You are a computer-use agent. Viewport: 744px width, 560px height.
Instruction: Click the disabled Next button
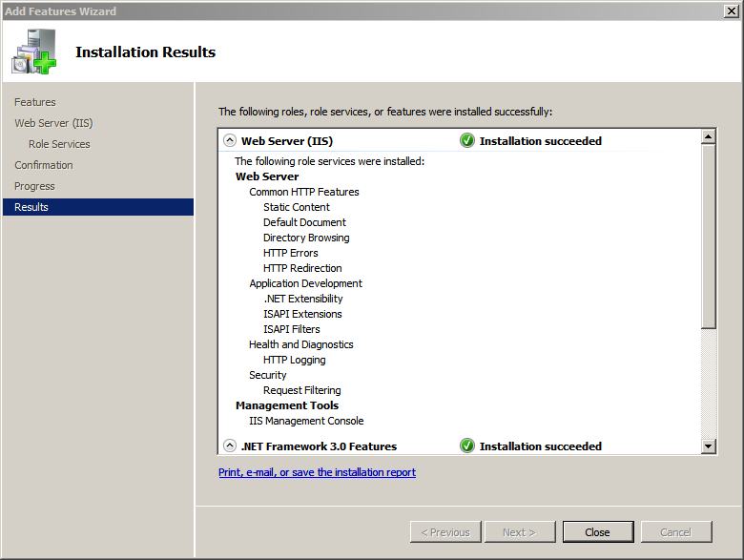(x=520, y=532)
